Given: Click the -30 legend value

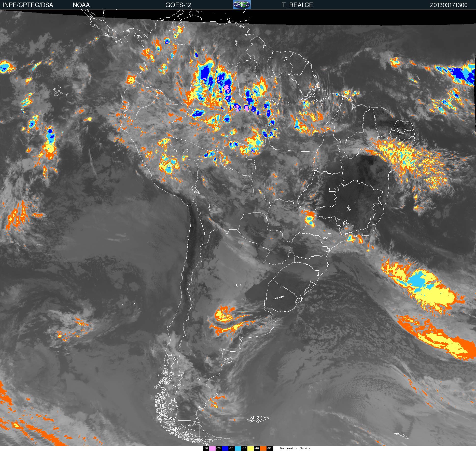Looking at the screenshot, I should click(269, 448).
